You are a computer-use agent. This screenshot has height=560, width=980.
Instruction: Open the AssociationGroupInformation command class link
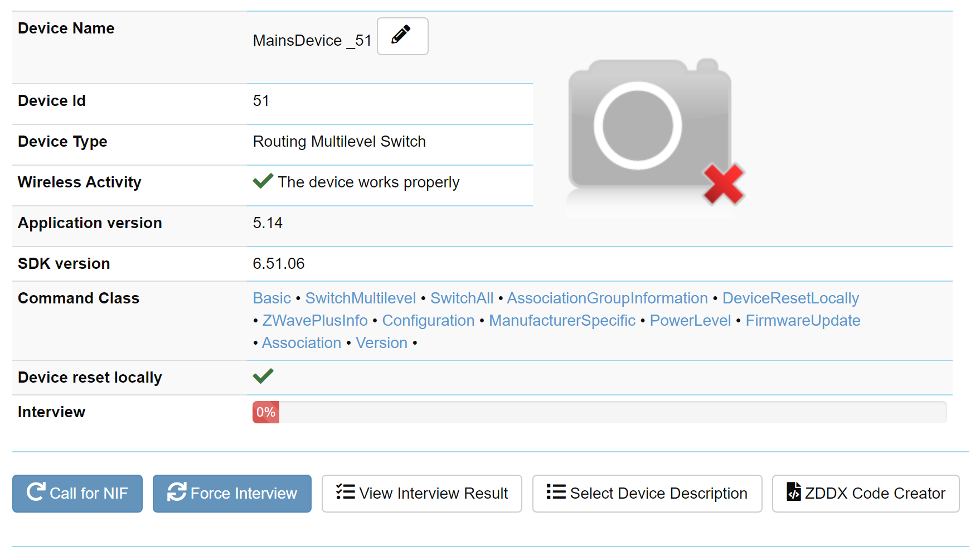(x=608, y=298)
